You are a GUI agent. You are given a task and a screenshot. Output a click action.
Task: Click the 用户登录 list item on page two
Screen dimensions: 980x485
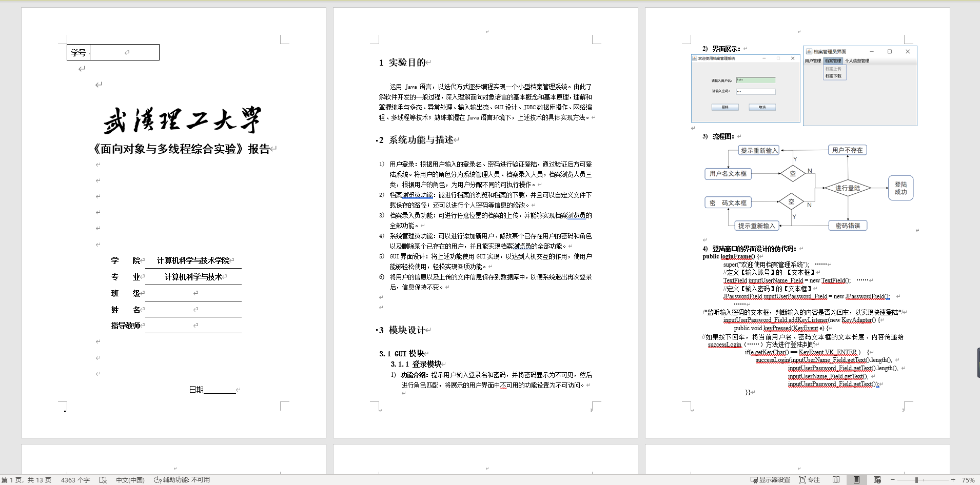tap(490, 174)
